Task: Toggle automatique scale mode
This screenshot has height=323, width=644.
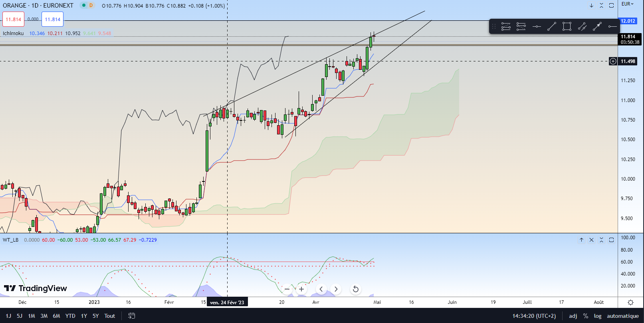Action: pyautogui.click(x=623, y=316)
